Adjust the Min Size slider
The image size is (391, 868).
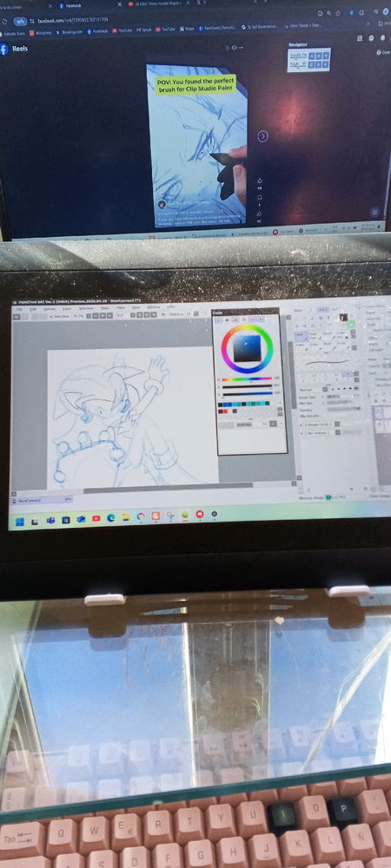click(343, 403)
